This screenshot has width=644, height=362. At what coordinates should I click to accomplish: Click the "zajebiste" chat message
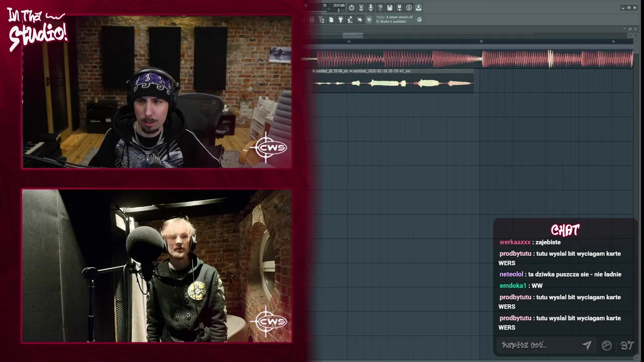(x=548, y=242)
